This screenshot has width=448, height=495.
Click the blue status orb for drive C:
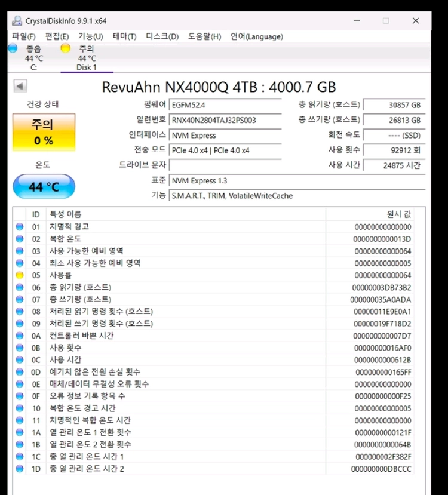click(x=13, y=48)
